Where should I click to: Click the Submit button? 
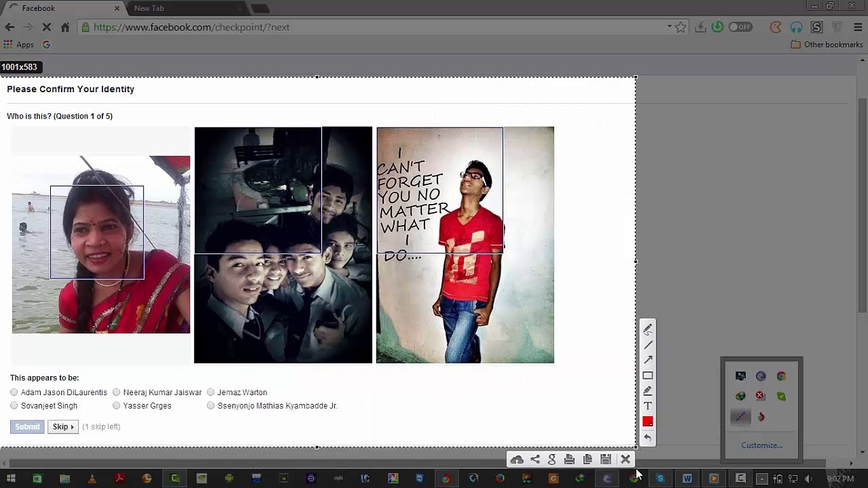(x=28, y=426)
